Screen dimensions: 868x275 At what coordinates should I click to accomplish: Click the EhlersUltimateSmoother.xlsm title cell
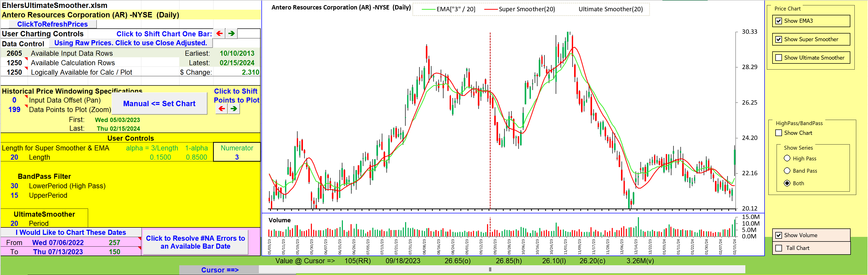(55, 5)
